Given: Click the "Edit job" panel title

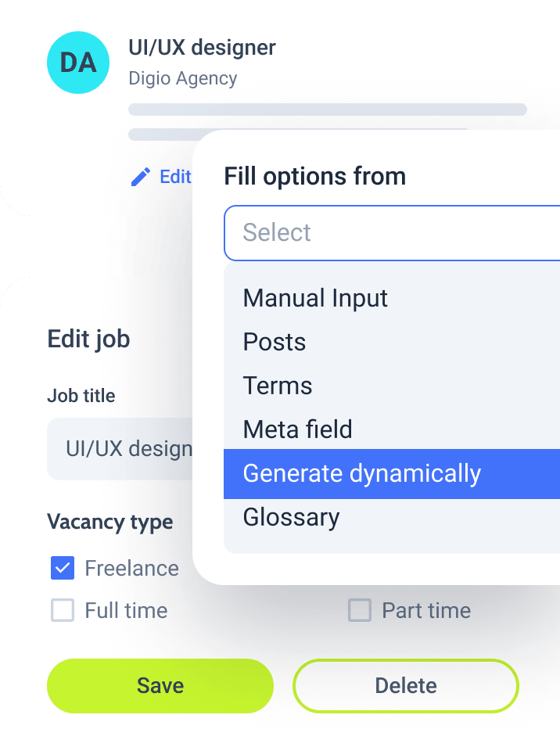Looking at the screenshot, I should pyautogui.click(x=91, y=339).
